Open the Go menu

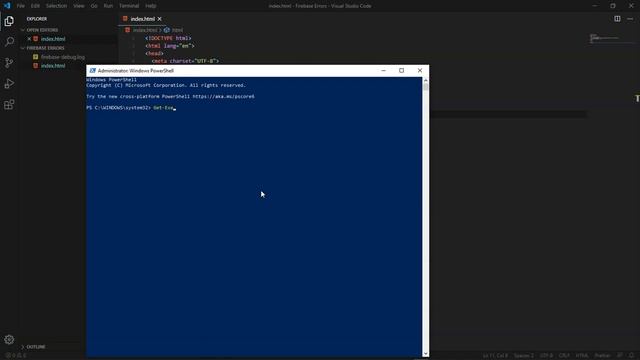pos(94,6)
